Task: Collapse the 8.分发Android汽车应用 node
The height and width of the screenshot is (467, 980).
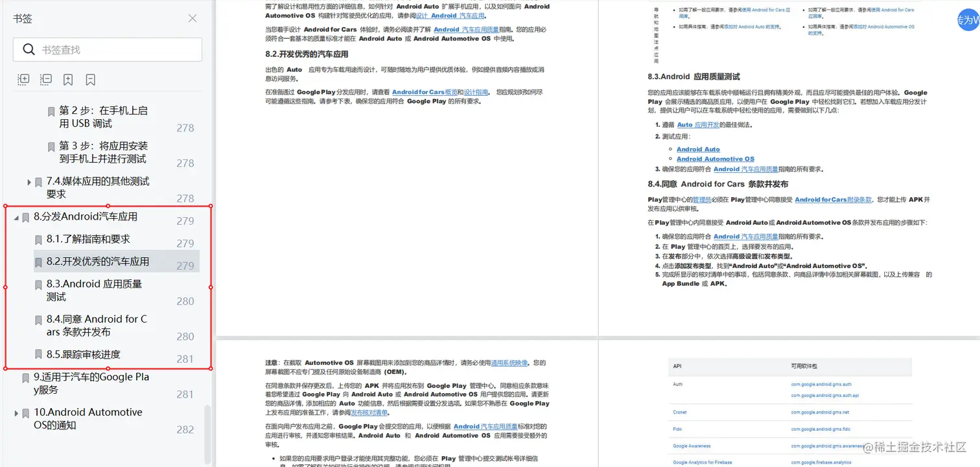Action: [x=16, y=218]
